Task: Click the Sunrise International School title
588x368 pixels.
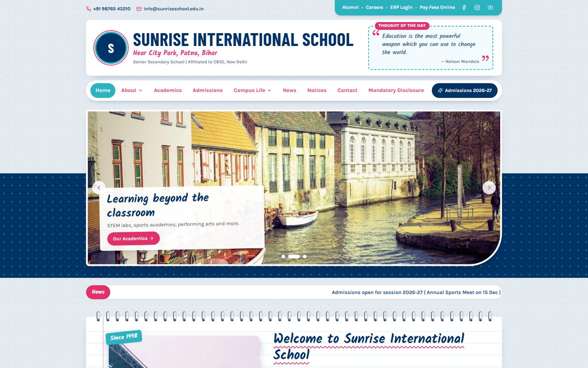Action: pyautogui.click(x=243, y=40)
